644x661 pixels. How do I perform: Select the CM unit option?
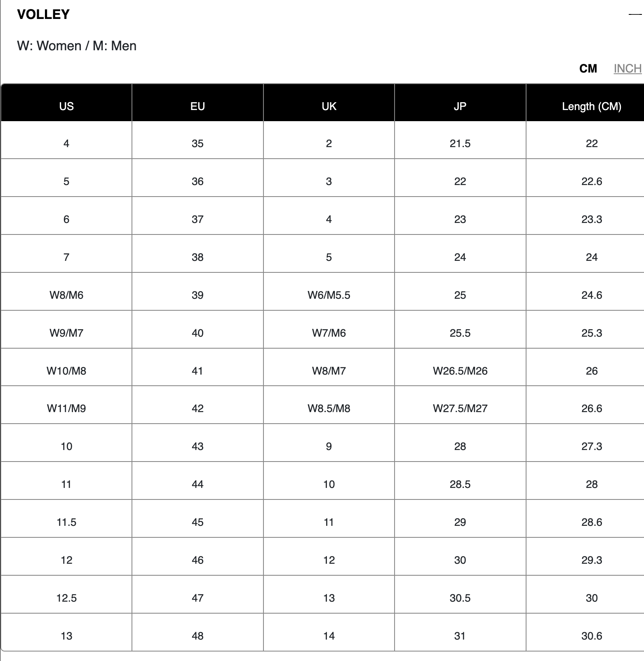(588, 68)
